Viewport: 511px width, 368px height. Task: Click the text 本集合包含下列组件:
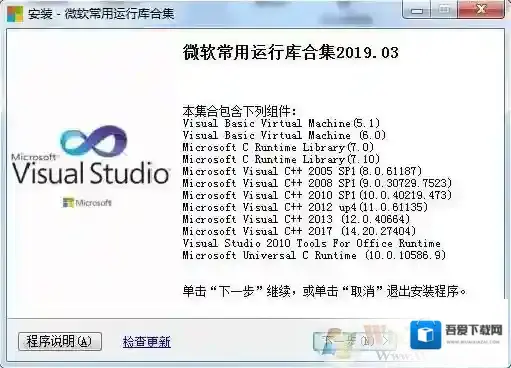pyautogui.click(x=239, y=111)
